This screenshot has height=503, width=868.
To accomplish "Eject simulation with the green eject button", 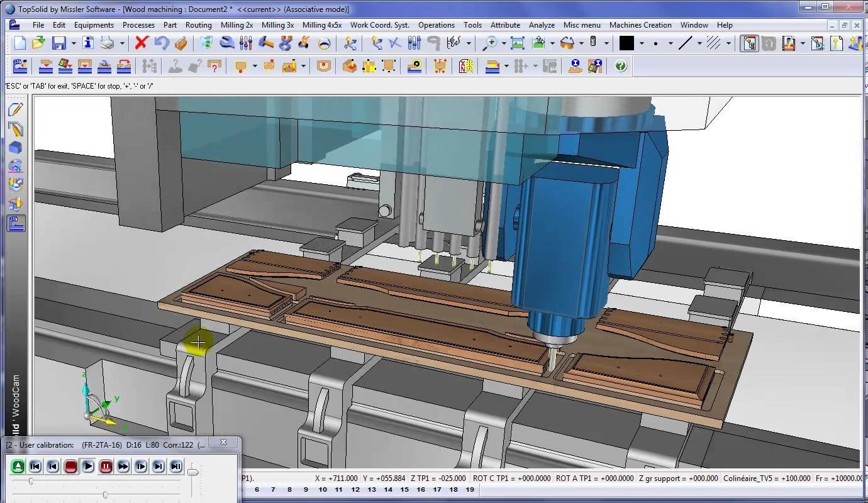I will click(x=18, y=467).
